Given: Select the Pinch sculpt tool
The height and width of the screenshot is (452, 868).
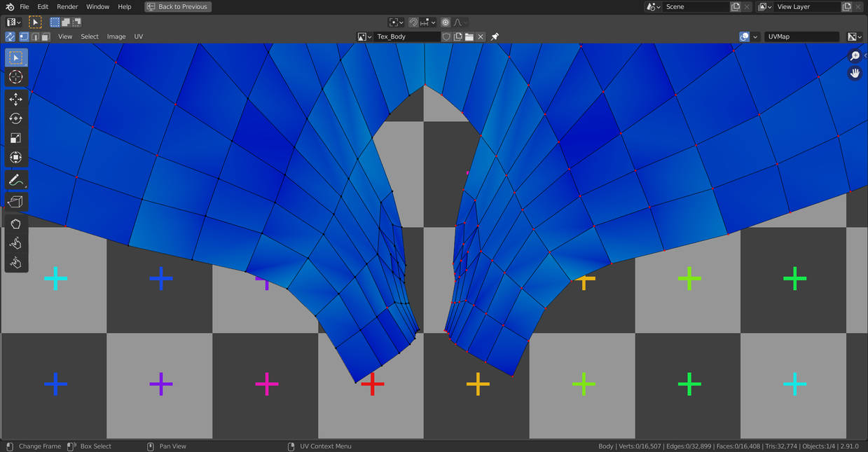Looking at the screenshot, I should pos(15,263).
